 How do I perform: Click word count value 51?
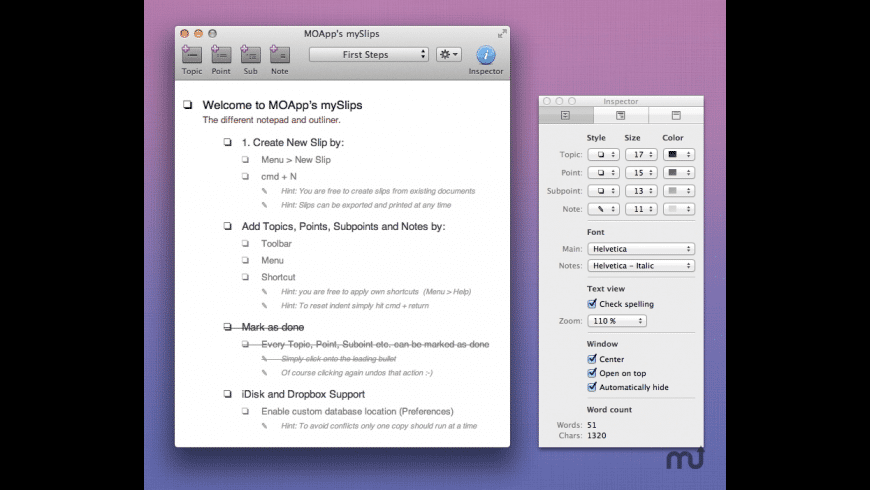[x=591, y=425]
